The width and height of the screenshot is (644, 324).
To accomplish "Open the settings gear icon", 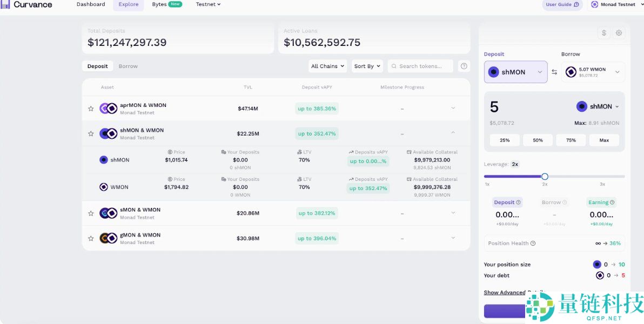I will [619, 33].
